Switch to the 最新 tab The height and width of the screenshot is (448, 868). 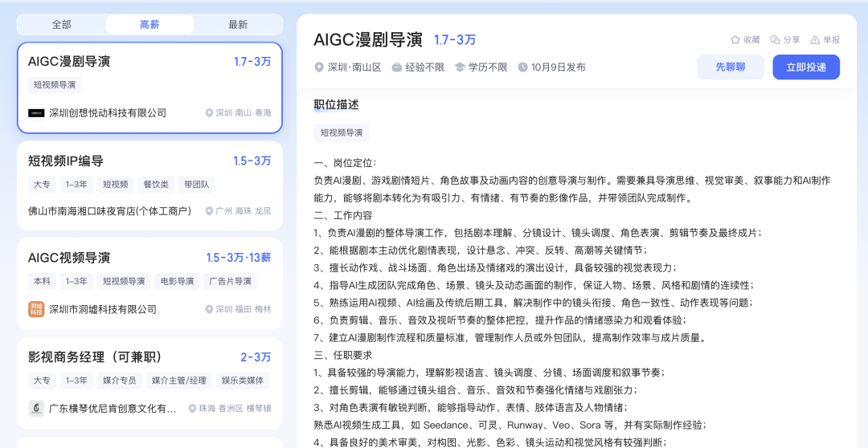(x=238, y=24)
